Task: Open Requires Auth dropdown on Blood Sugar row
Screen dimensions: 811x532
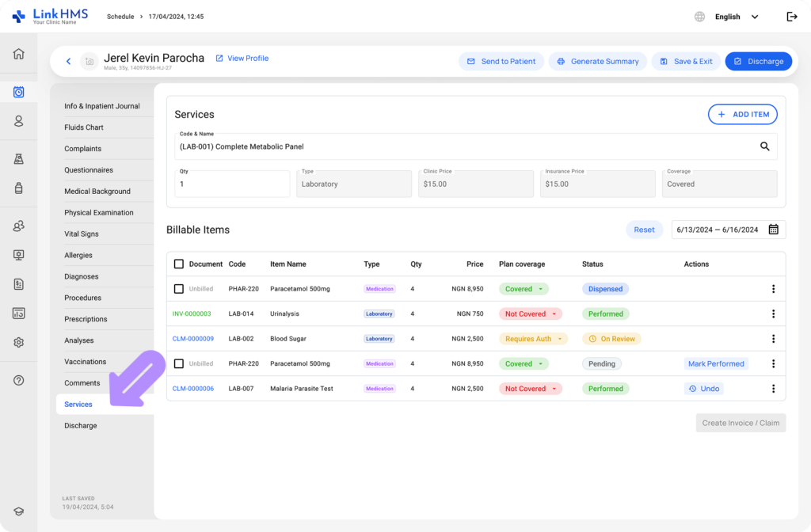Action: point(533,339)
